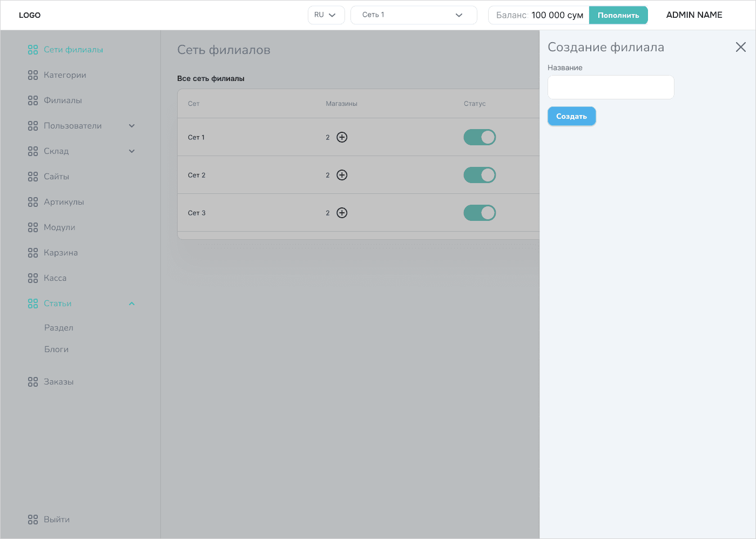Click the plus icon in Сет 1 row

tap(342, 137)
